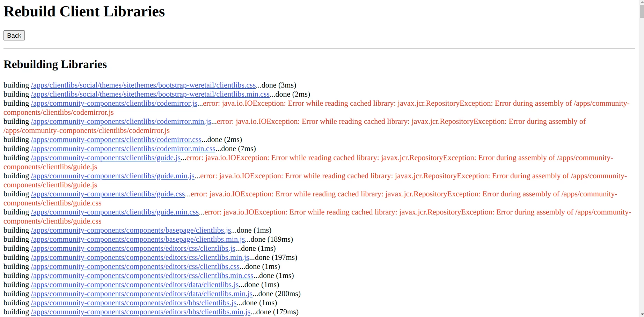Follow the basepage/clientlibs.min.js link
Screen dimensions: 644x317
138,239
